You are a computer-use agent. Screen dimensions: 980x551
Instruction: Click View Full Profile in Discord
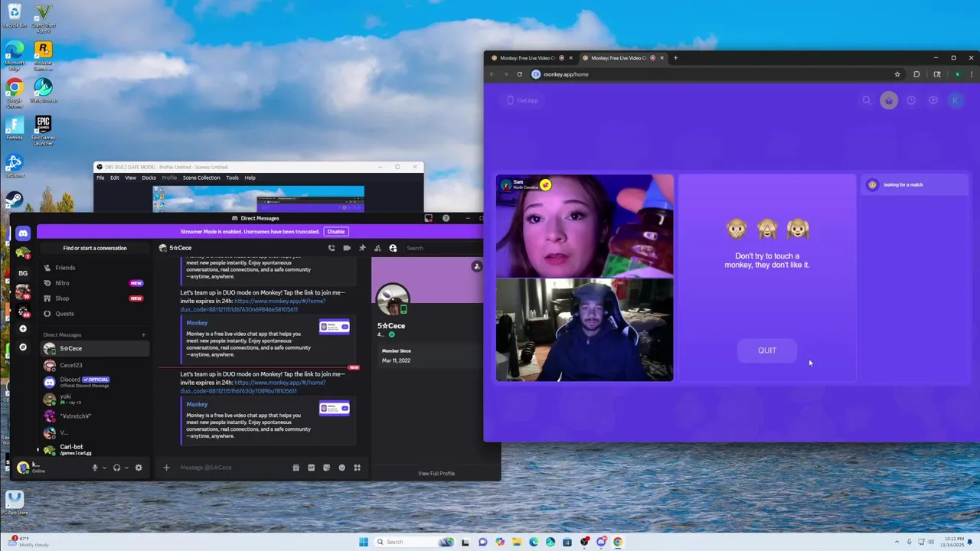pos(436,474)
